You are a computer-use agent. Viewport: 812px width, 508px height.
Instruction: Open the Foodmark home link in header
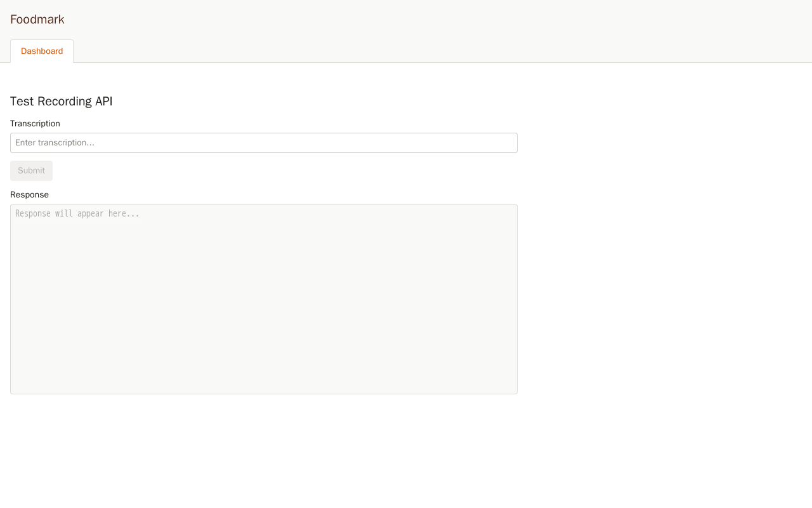tap(37, 20)
